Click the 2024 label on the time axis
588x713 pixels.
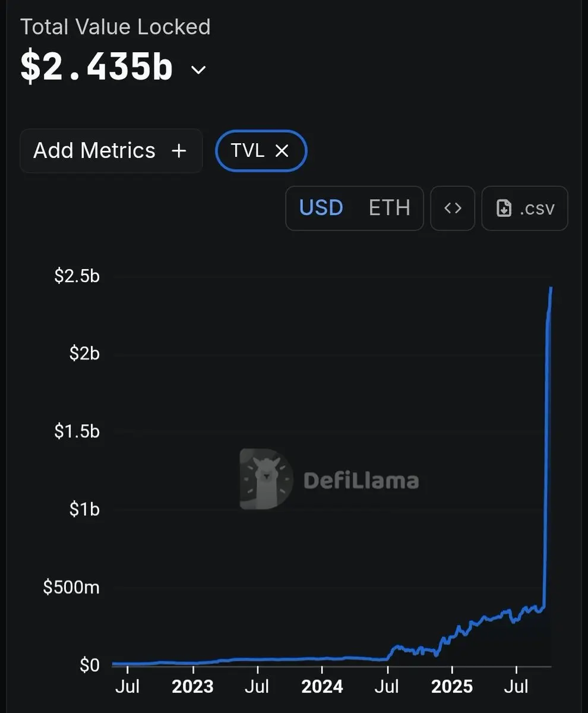322,687
